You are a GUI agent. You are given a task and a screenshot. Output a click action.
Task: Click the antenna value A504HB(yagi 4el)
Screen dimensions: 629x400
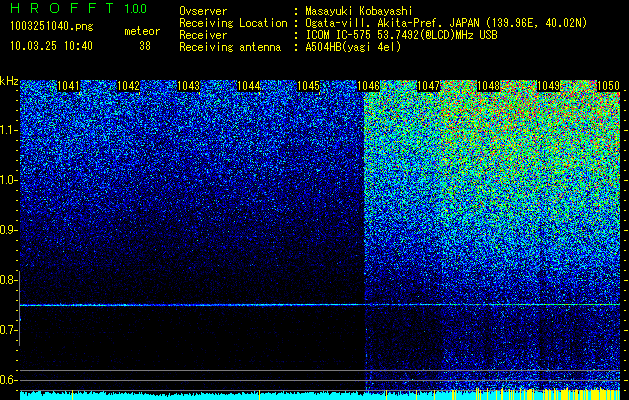pyautogui.click(x=353, y=47)
